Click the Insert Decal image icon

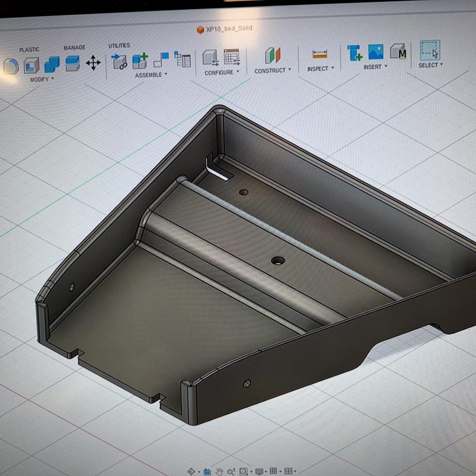376,52
